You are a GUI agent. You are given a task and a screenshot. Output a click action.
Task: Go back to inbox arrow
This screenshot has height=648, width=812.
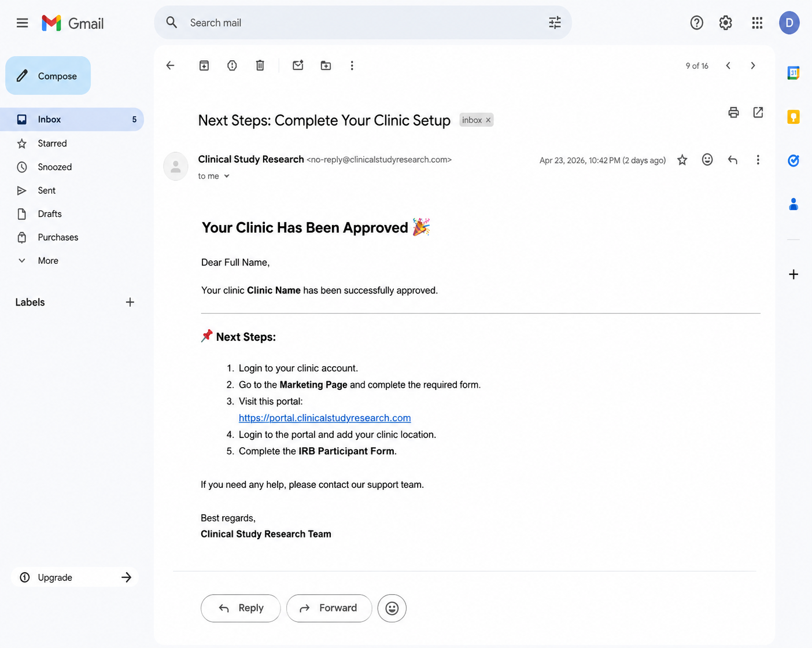point(170,65)
